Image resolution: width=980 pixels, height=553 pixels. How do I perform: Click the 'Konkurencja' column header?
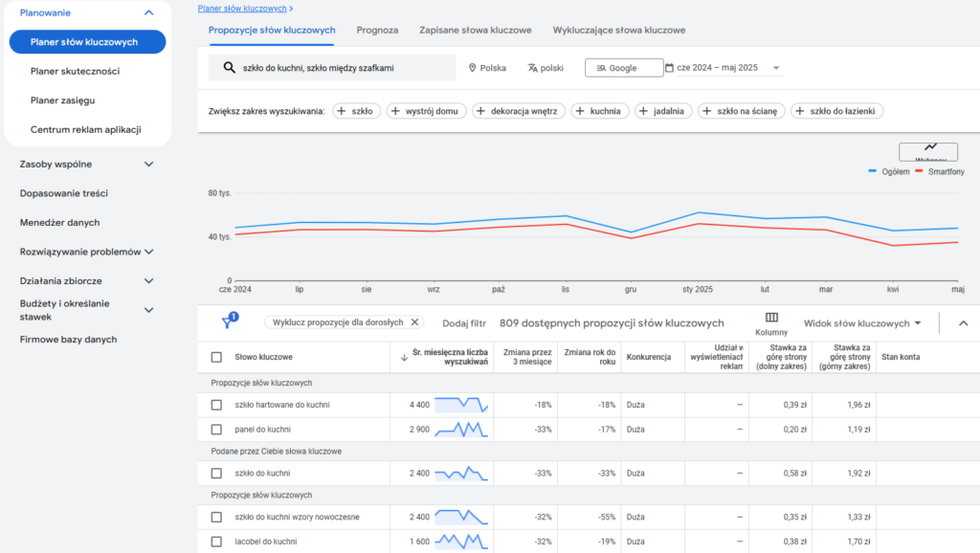[649, 357]
